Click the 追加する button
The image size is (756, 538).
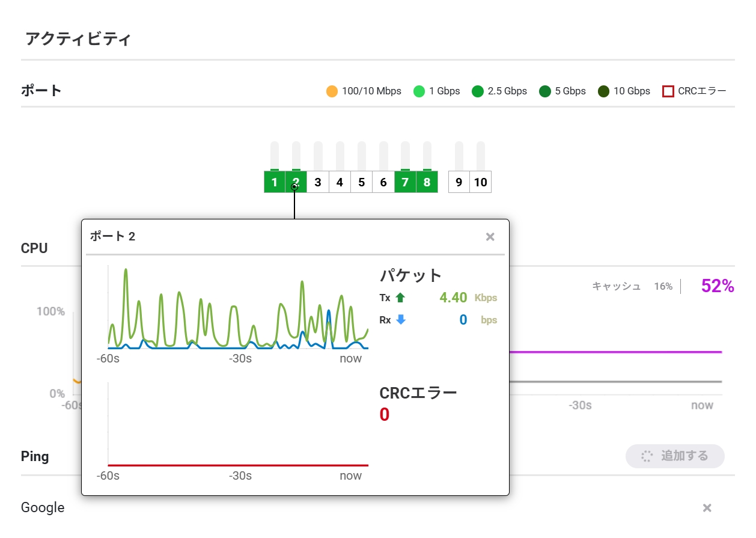coord(675,456)
